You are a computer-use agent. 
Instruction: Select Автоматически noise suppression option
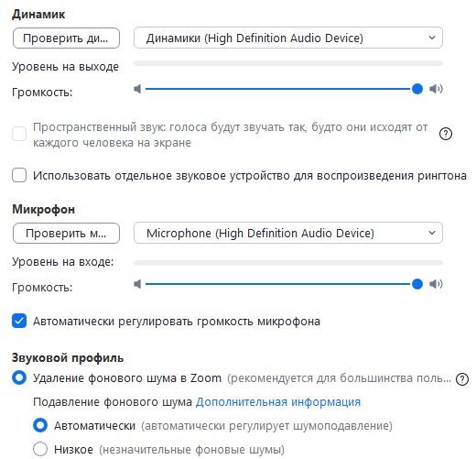click(x=40, y=425)
